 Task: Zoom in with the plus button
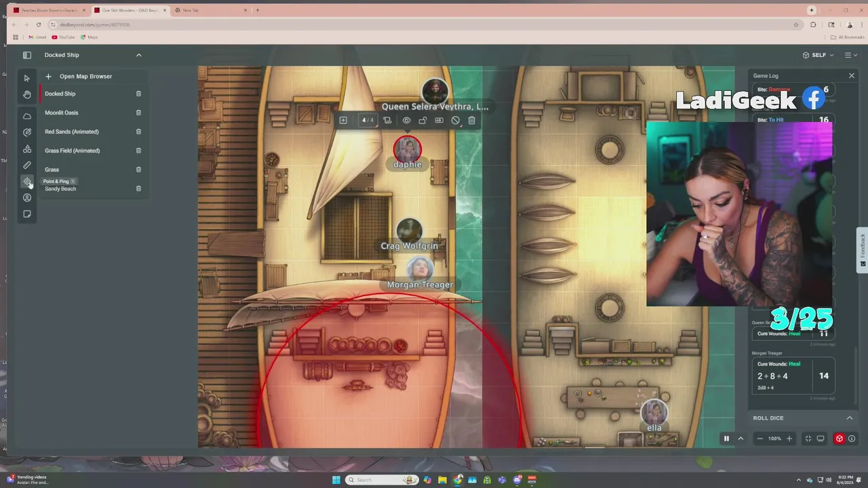789,439
